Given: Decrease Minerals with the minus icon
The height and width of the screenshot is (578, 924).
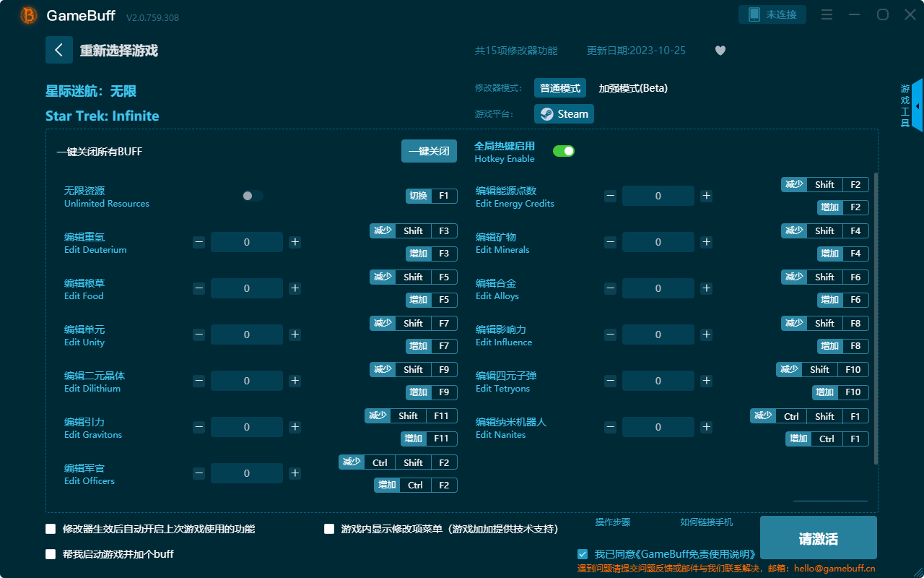Looking at the screenshot, I should tap(610, 242).
